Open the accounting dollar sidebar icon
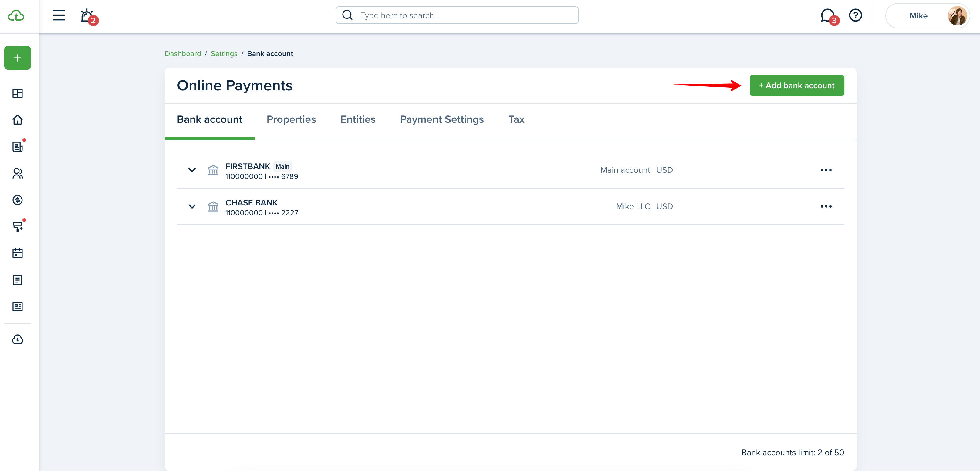The height and width of the screenshot is (471, 980). pyautogui.click(x=18, y=200)
